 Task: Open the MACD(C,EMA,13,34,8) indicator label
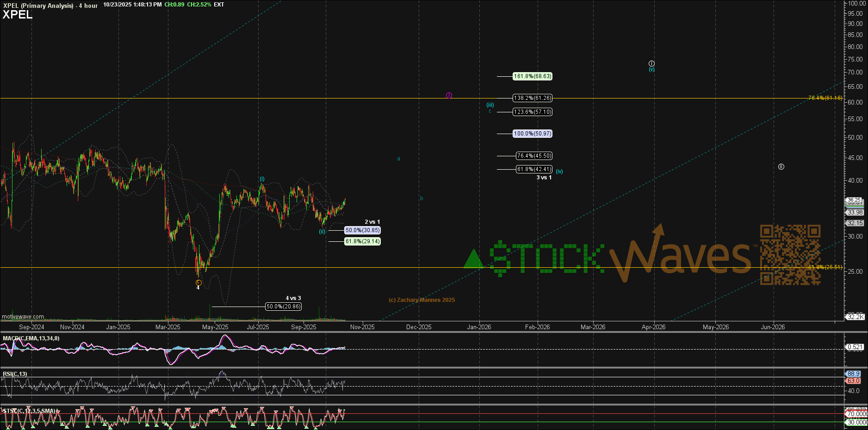click(x=31, y=338)
